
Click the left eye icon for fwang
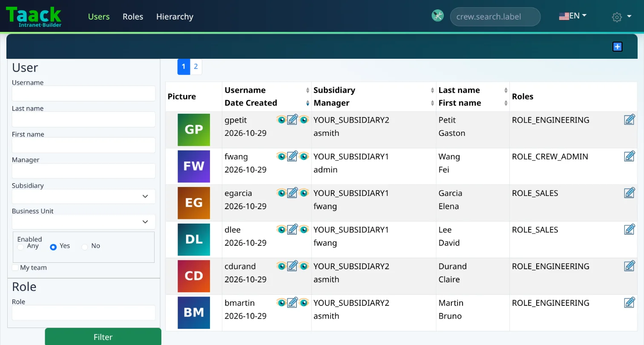(281, 156)
